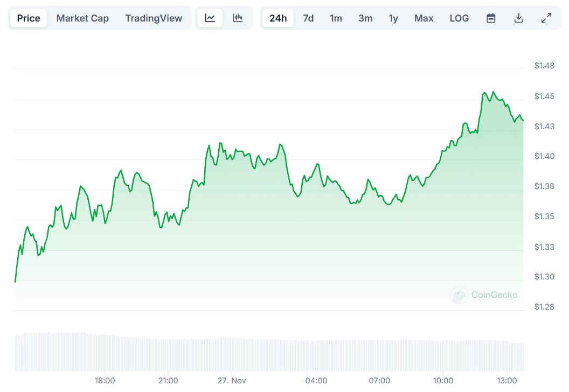This screenshot has width=569, height=392.
Task: Set time range to 7d
Action: (x=308, y=18)
